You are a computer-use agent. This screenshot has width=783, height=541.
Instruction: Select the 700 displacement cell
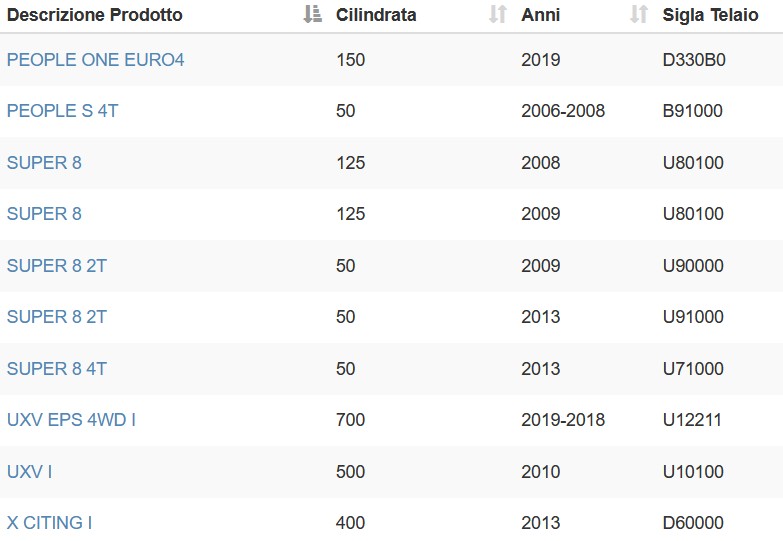coord(350,420)
